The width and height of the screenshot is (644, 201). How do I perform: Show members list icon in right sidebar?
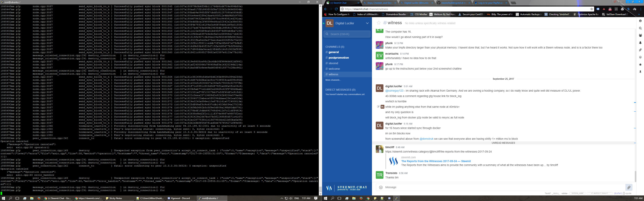640,35
